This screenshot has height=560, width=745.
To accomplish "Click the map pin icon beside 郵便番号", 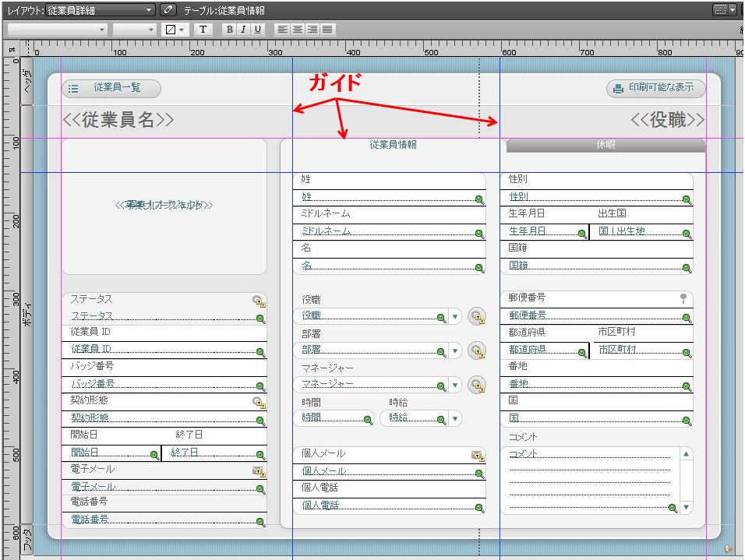I will tap(683, 298).
